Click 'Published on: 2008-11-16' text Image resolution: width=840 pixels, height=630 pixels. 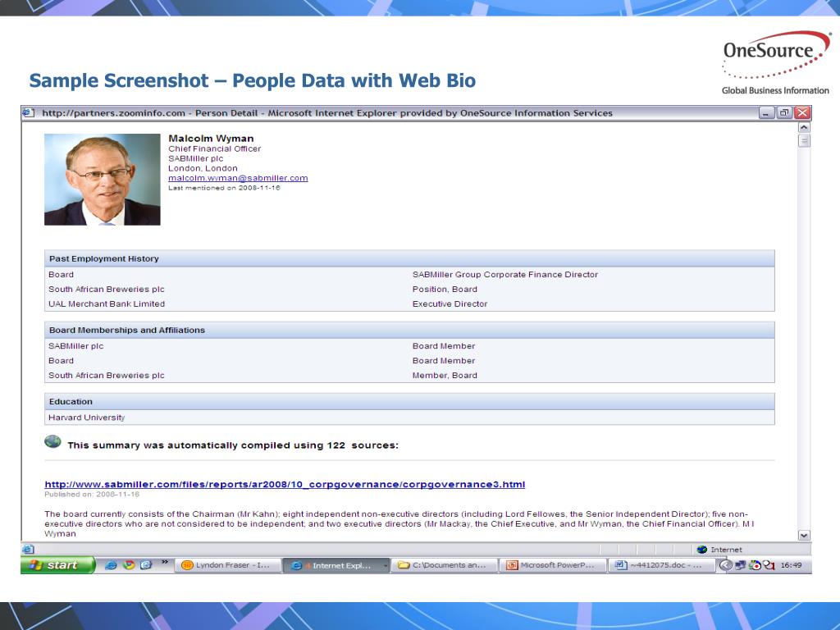click(x=92, y=494)
